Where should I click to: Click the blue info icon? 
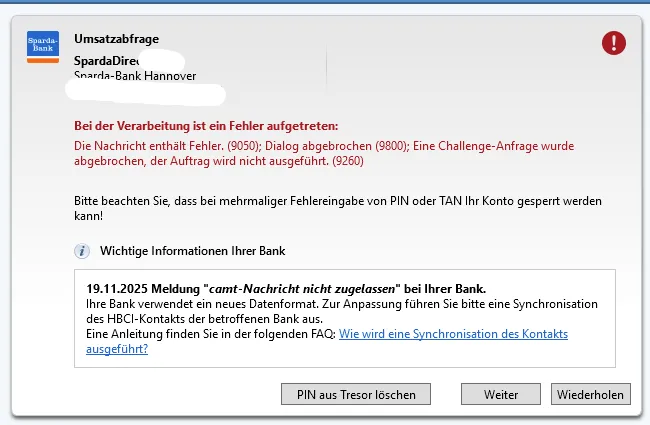pos(82,250)
